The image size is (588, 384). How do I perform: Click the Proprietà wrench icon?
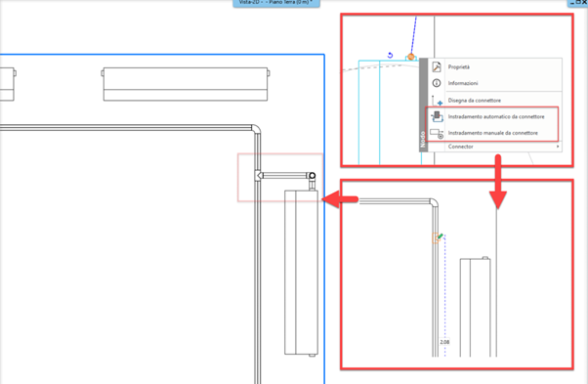[437, 66]
